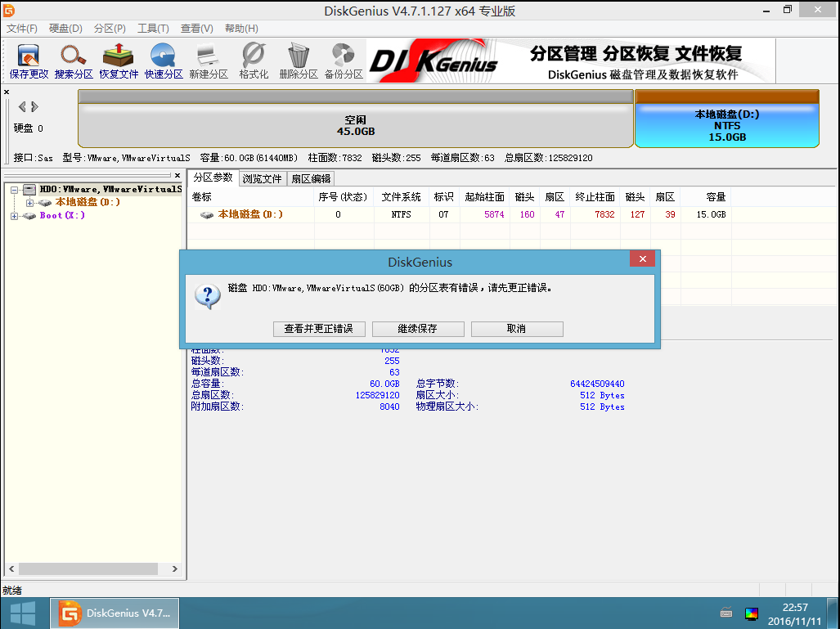Click the 125829120 total sectors value in details
Viewport: 840px width, 629px height.
pos(378,395)
